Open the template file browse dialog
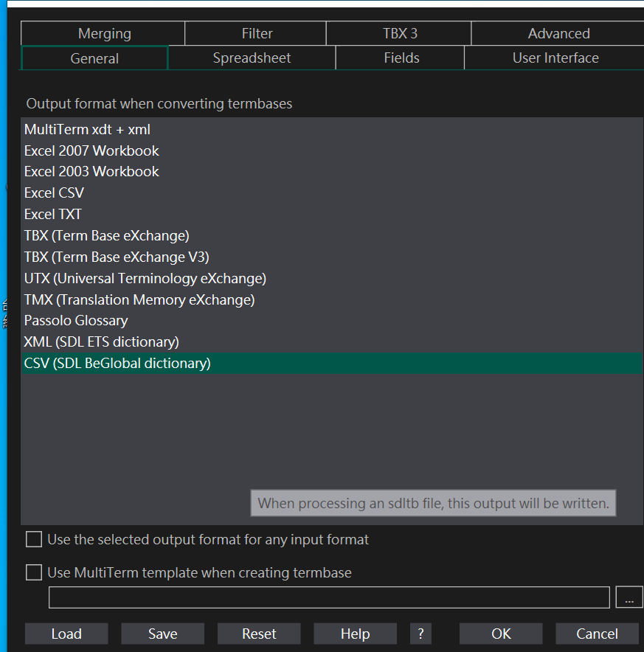644x652 pixels. (x=629, y=597)
